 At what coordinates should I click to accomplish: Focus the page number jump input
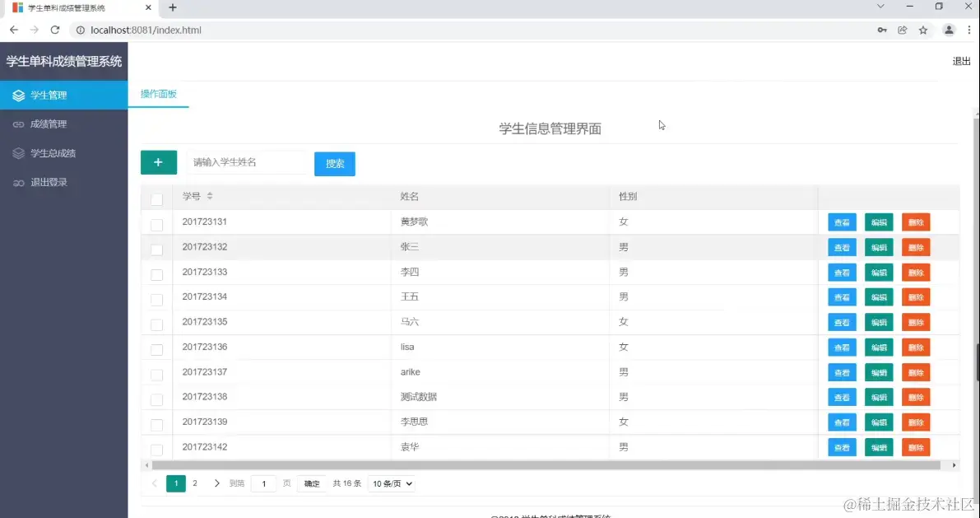(x=264, y=483)
